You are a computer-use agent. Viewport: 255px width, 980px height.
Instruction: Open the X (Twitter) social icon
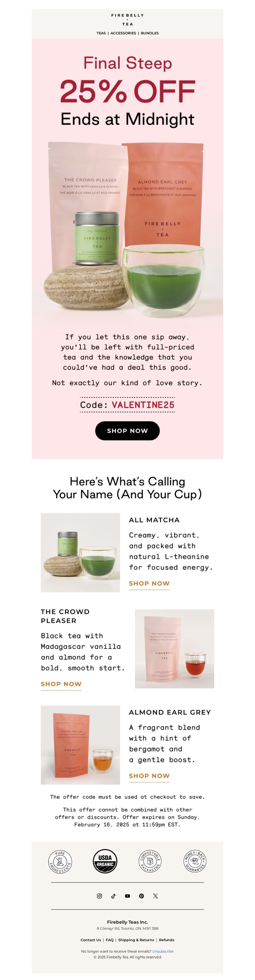[156, 896]
